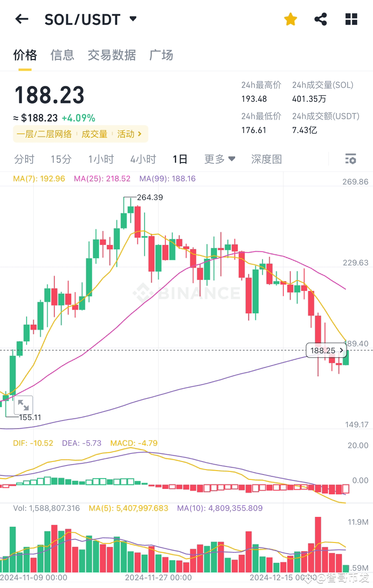Open the 深度图 depth chart view
This screenshot has height=588, width=373.
[266, 159]
